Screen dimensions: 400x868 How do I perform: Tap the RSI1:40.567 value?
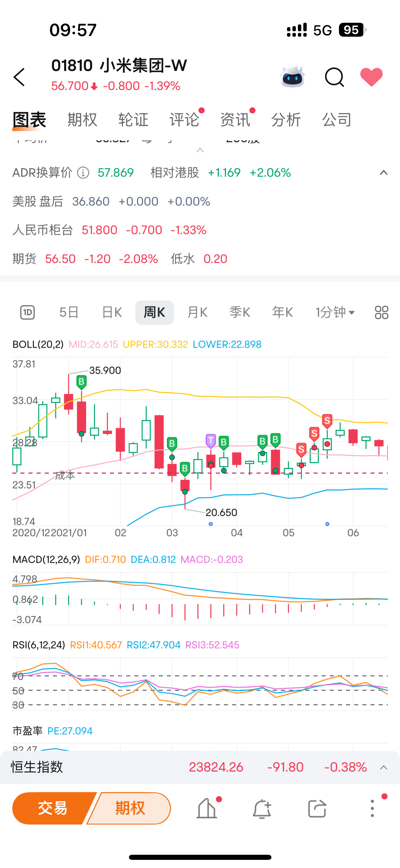pyautogui.click(x=96, y=645)
